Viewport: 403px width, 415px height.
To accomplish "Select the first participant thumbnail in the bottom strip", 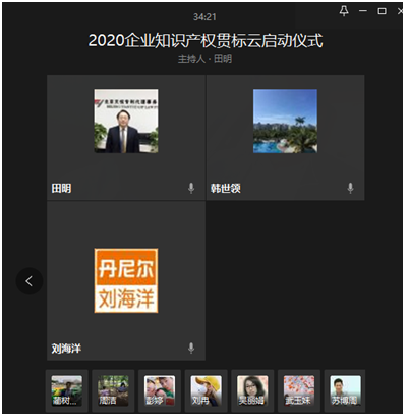I will pyautogui.click(x=67, y=391).
